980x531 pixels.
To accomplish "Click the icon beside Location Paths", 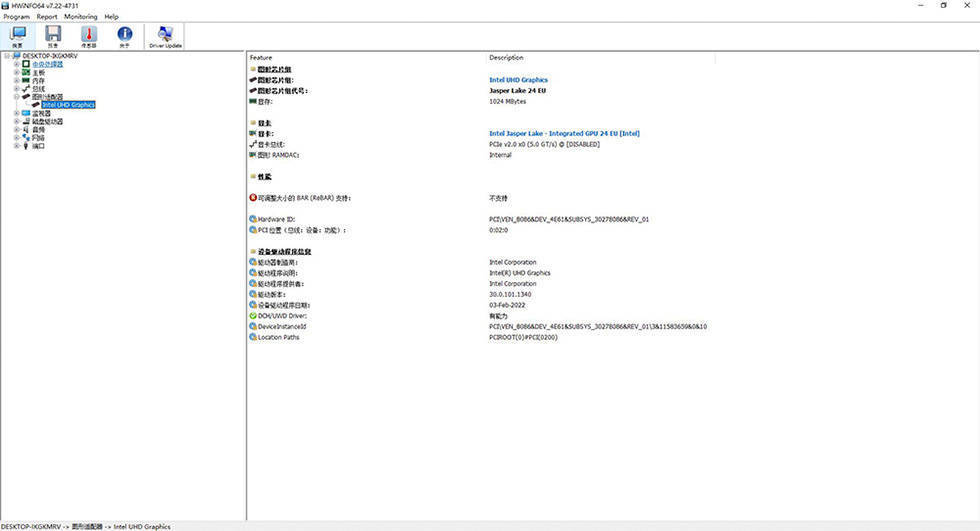I will [253, 337].
